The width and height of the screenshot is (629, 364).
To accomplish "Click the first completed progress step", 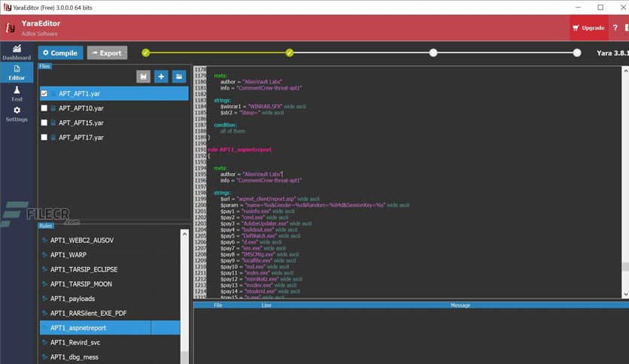I will 146,53.
